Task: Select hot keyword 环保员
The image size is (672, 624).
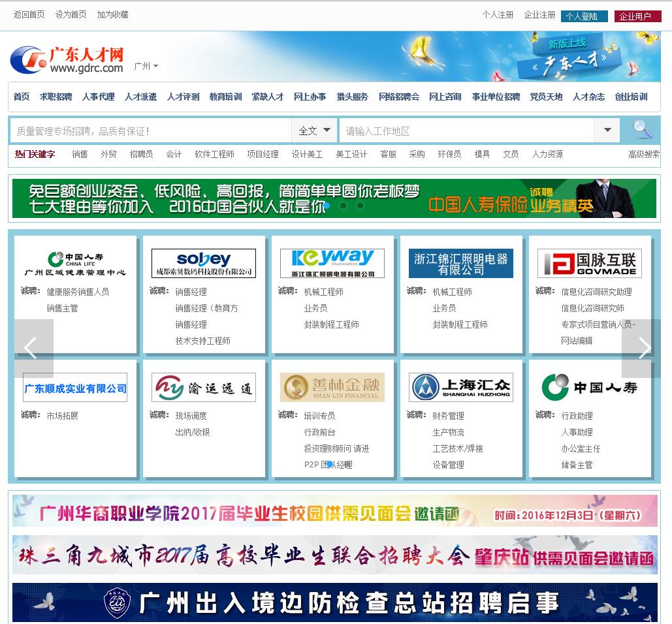Action: pyautogui.click(x=449, y=154)
